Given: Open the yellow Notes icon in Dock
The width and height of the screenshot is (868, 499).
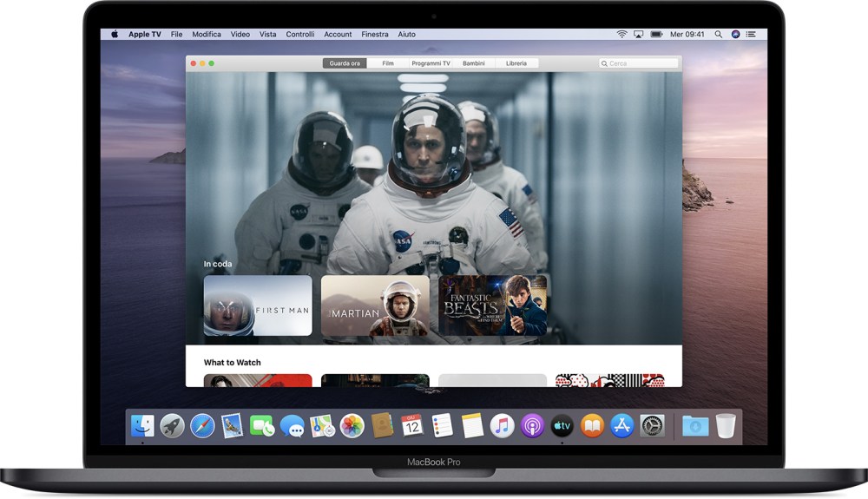Looking at the screenshot, I should tap(472, 426).
